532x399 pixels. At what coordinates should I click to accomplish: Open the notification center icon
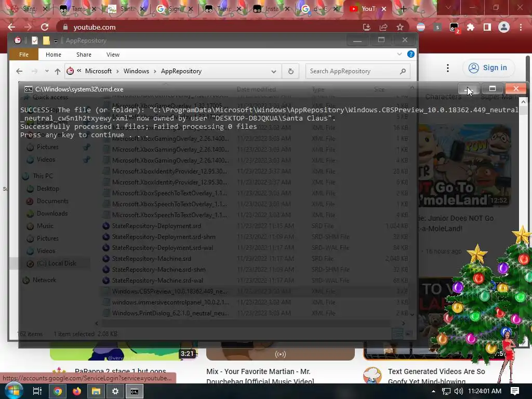pyautogui.click(x=515, y=391)
